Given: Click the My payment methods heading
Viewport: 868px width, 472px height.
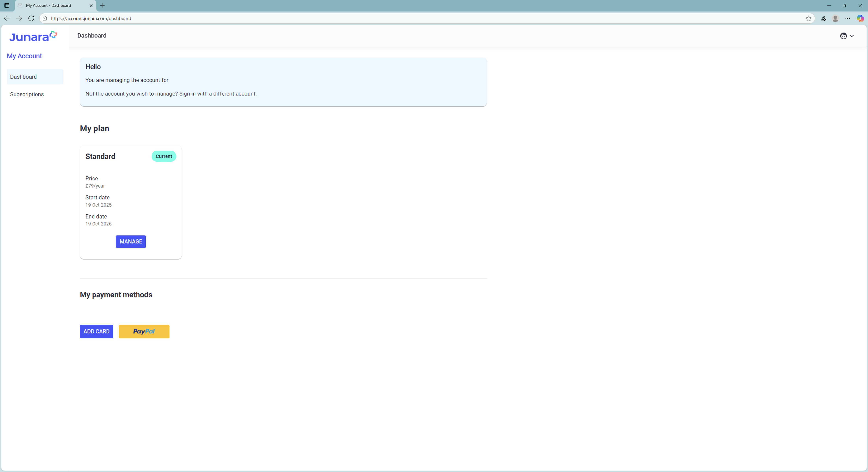Looking at the screenshot, I should [x=116, y=295].
